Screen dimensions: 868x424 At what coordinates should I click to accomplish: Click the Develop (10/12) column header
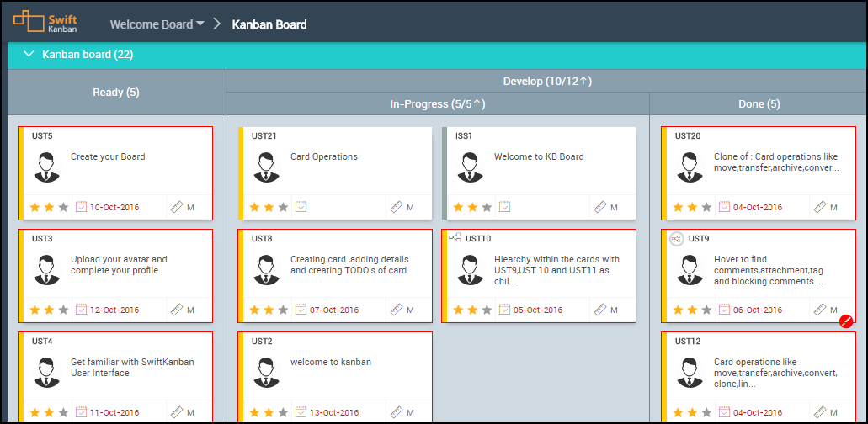(x=546, y=82)
